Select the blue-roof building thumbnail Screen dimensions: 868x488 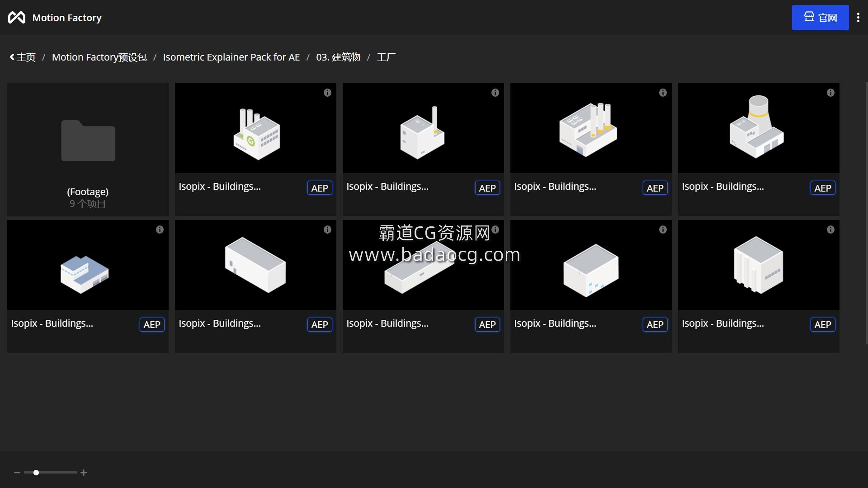pos(88,265)
